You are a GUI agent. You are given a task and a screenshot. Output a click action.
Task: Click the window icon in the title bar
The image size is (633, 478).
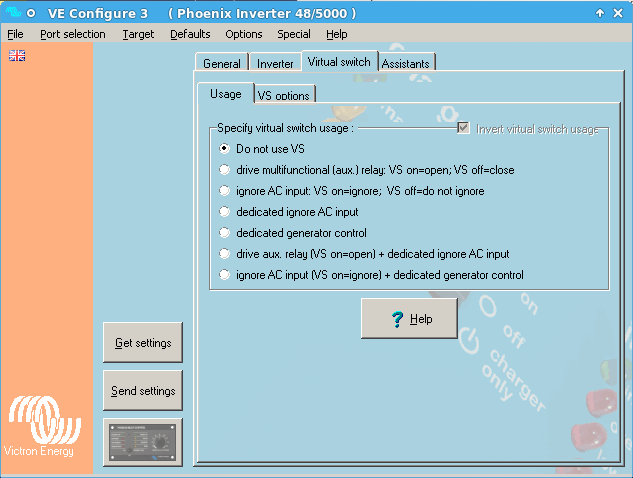click(x=13, y=13)
